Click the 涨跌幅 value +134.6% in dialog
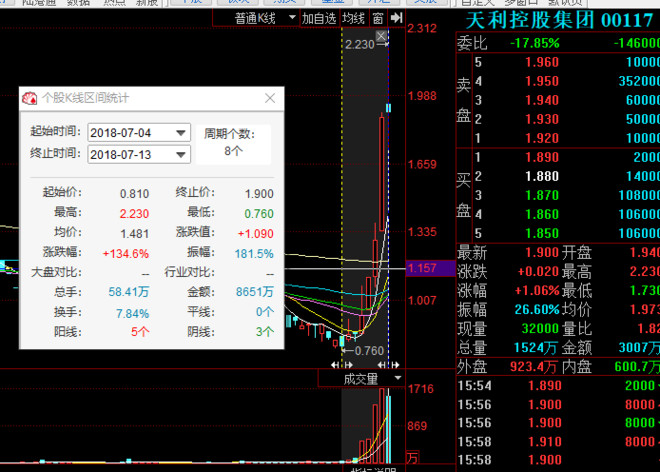Screen dimensions: 660x472 125,254
